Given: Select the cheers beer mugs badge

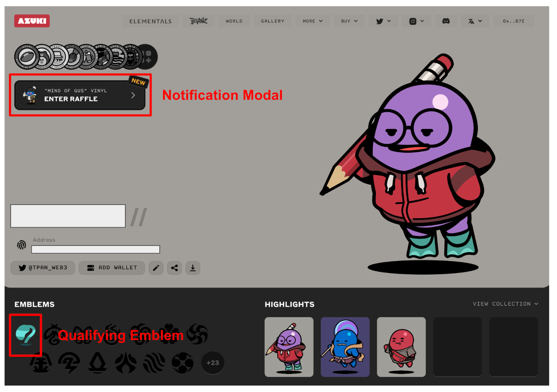Looking at the screenshot, I should 87,56.
